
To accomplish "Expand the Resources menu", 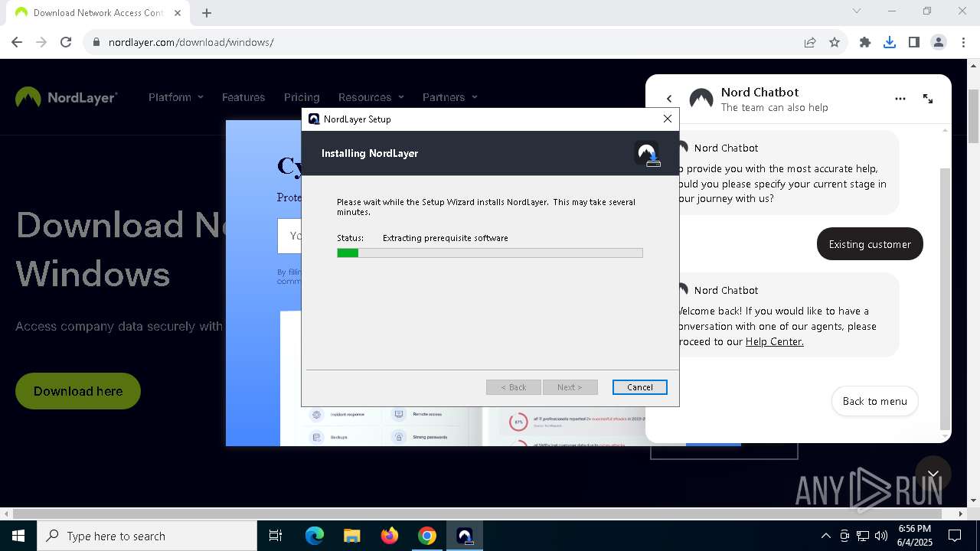I will click(371, 97).
